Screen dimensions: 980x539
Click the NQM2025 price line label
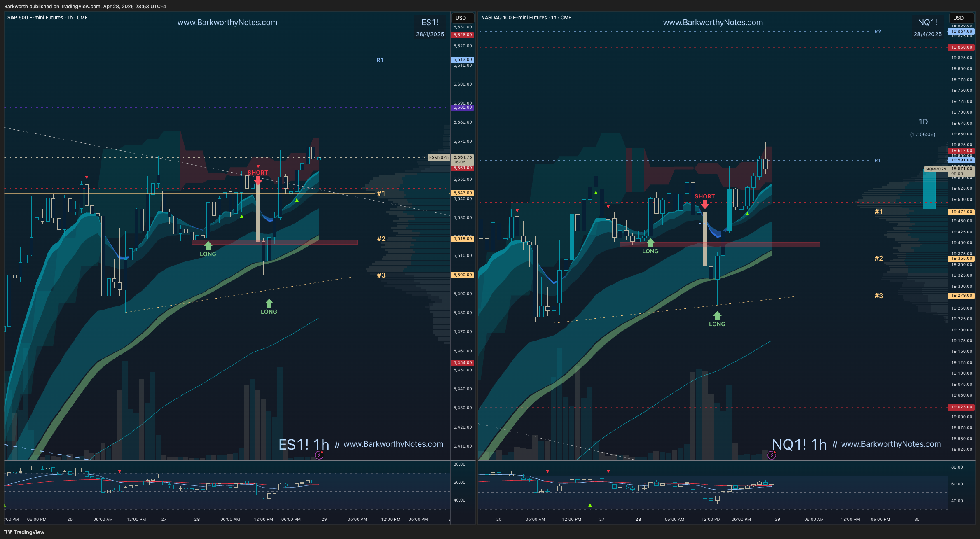click(x=936, y=169)
